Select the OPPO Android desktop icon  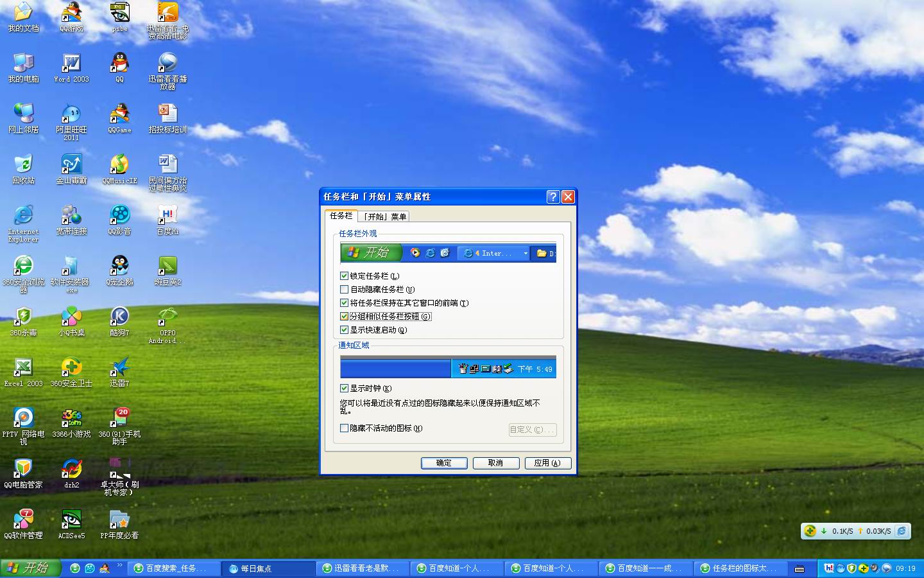tap(167, 325)
